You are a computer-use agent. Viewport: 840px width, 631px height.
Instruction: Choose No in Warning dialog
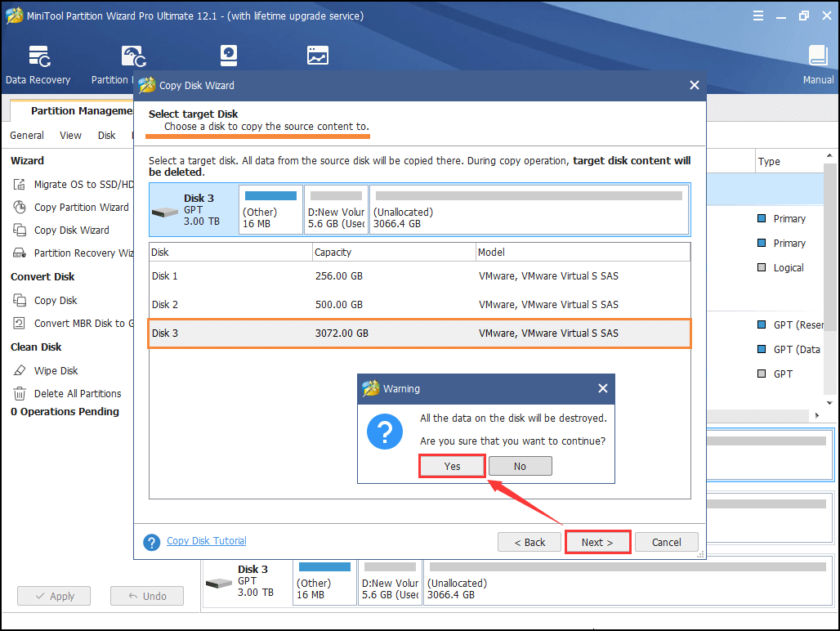520,466
